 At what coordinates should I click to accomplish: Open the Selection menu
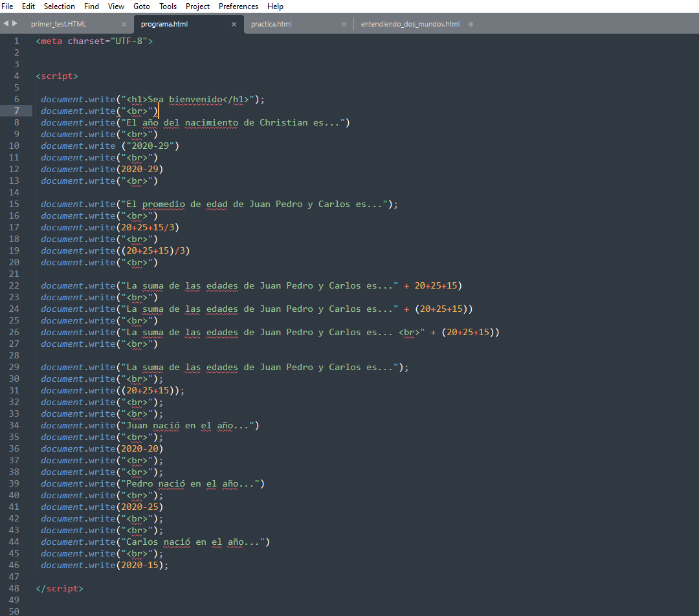click(x=60, y=6)
